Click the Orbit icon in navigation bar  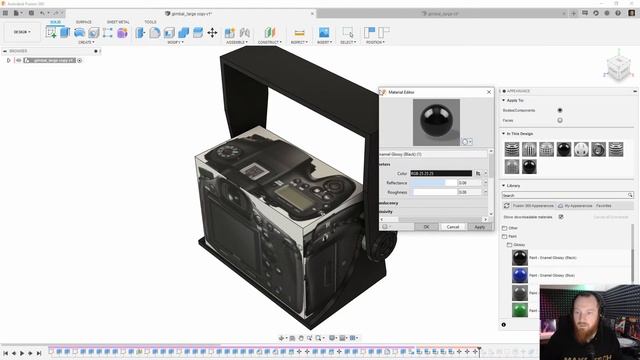tap(282, 338)
